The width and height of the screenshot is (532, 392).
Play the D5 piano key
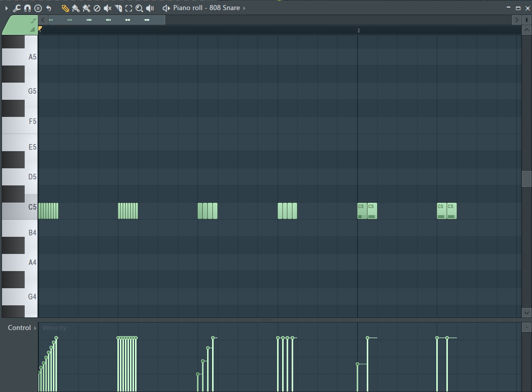point(20,177)
